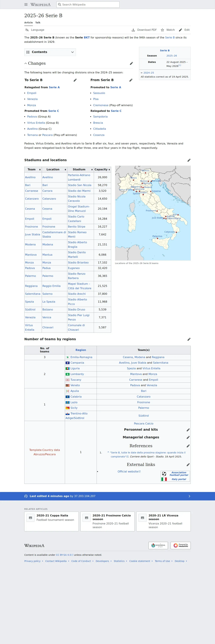Open the Last edited history bar

pos(107,496)
